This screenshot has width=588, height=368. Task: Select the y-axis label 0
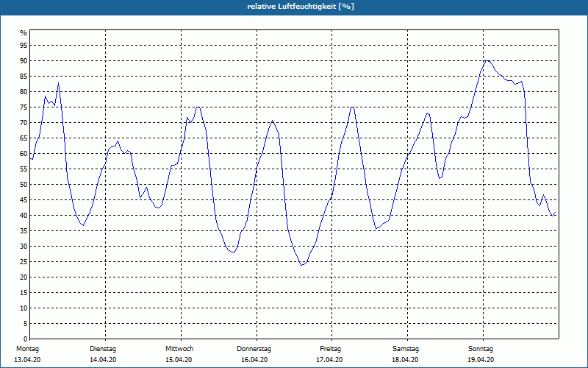click(26, 339)
